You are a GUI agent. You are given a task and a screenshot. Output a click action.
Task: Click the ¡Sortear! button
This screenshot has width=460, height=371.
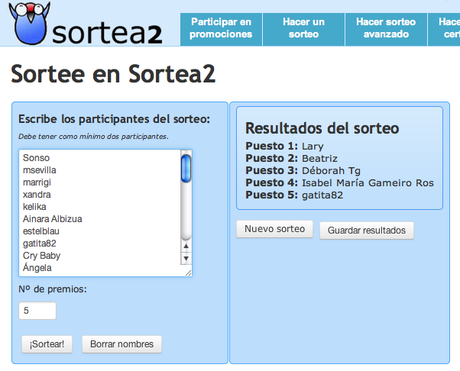(x=47, y=344)
